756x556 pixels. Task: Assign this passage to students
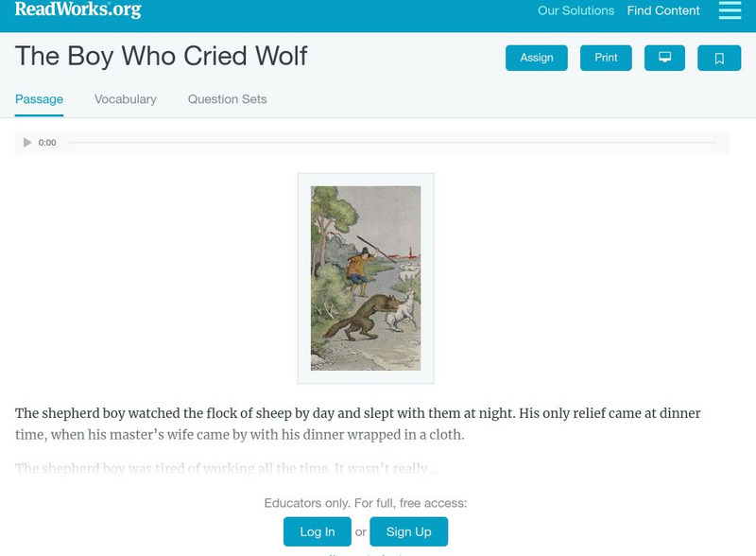pyautogui.click(x=536, y=58)
